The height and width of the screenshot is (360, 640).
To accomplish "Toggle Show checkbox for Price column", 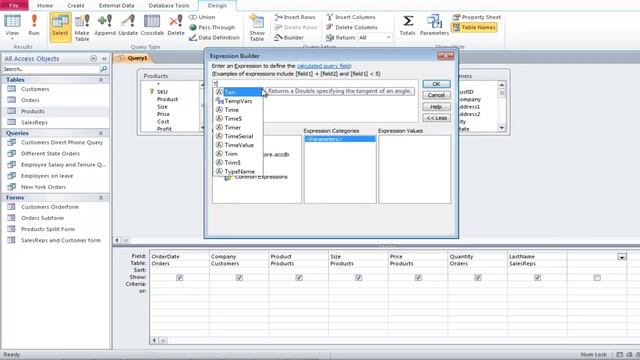I will coord(418,278).
